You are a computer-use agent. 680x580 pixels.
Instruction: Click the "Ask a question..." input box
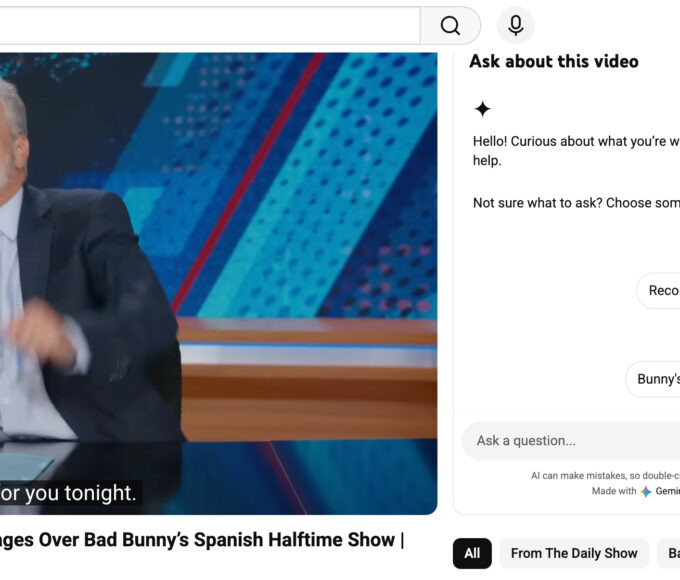570,441
